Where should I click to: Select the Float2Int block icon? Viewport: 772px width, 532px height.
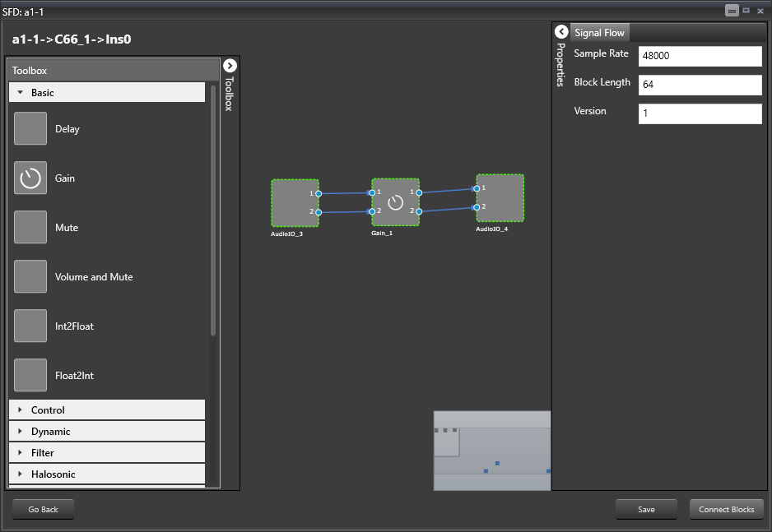click(30, 375)
